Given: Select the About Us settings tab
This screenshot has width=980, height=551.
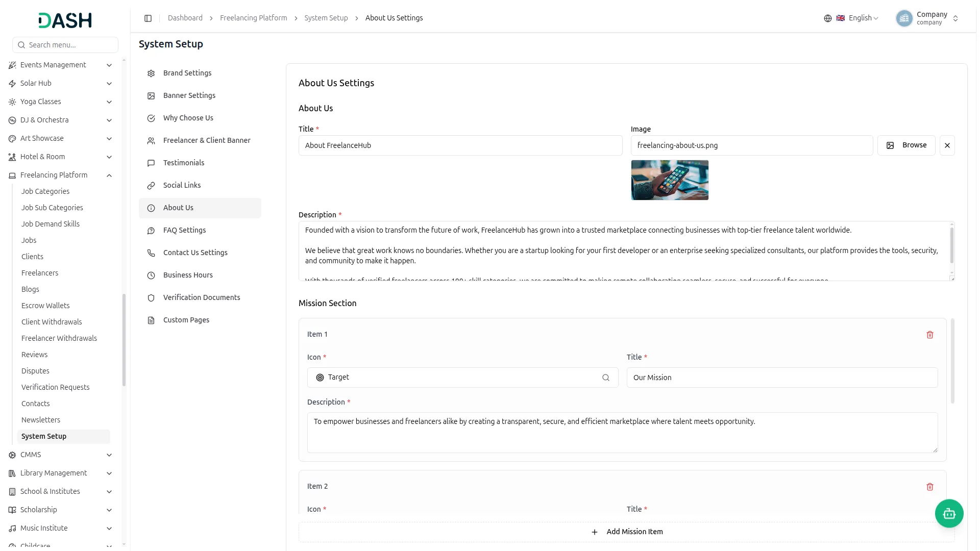Looking at the screenshot, I should [200, 208].
